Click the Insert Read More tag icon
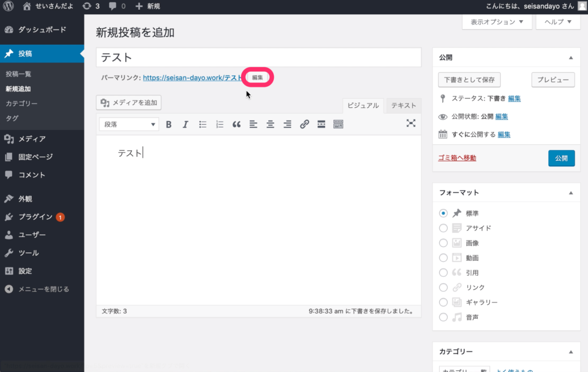Viewport: 588px width, 372px height. coord(322,124)
